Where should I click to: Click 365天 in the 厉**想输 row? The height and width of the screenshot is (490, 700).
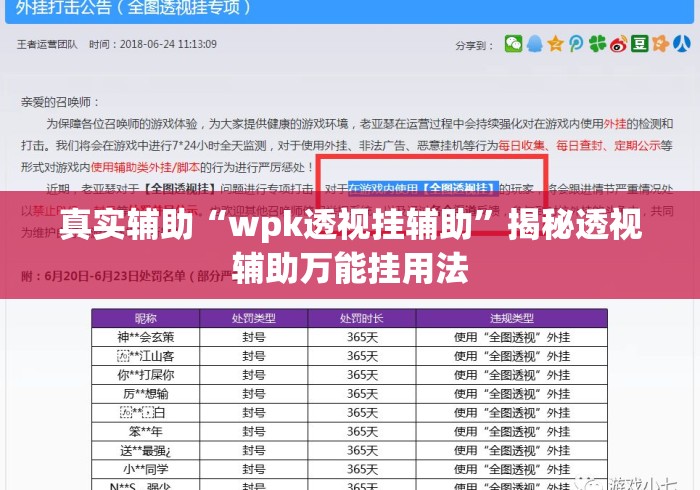[x=362, y=394]
